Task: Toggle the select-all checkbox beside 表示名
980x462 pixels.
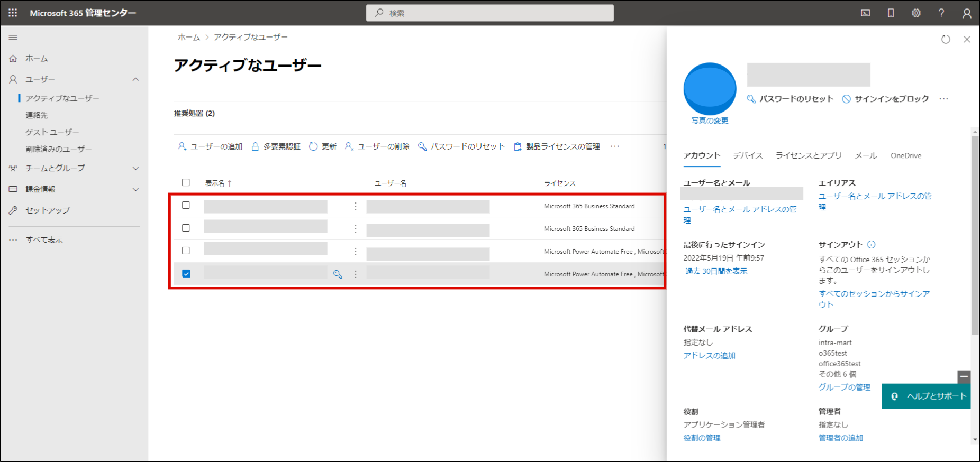Action: click(x=186, y=183)
